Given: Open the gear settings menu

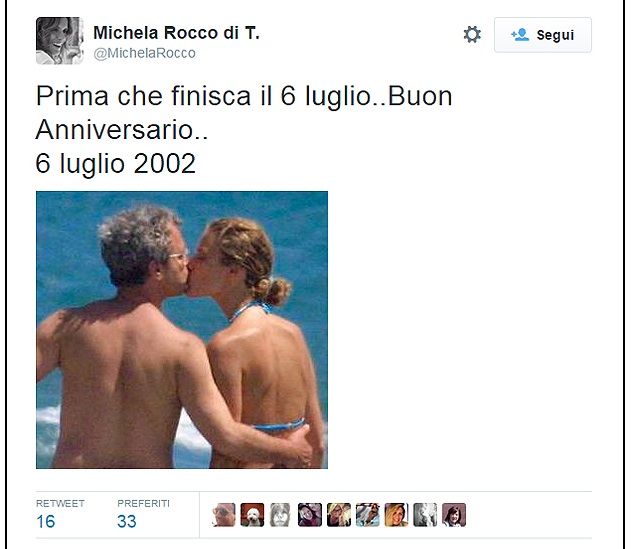Looking at the screenshot, I should tap(472, 35).
